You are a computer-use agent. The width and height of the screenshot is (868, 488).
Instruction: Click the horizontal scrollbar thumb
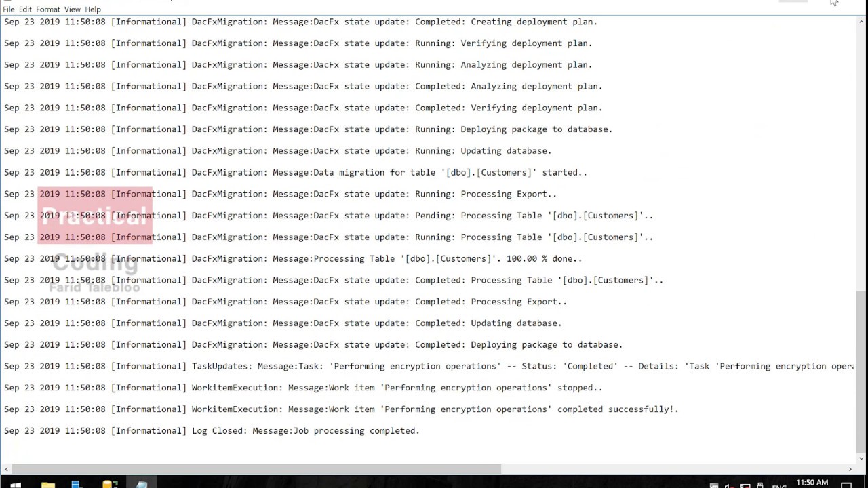pyautogui.click(x=256, y=469)
